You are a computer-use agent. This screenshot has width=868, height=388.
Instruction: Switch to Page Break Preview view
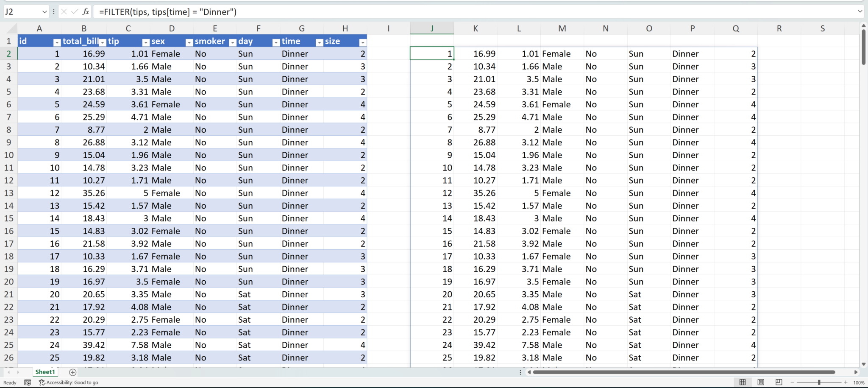coord(779,382)
